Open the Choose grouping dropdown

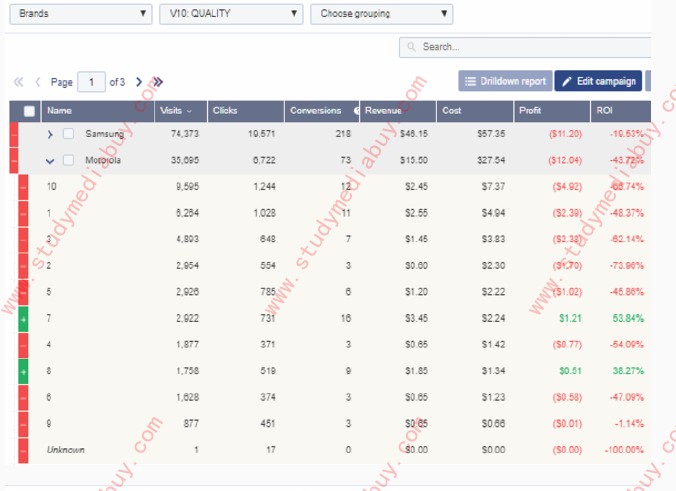pyautogui.click(x=382, y=14)
